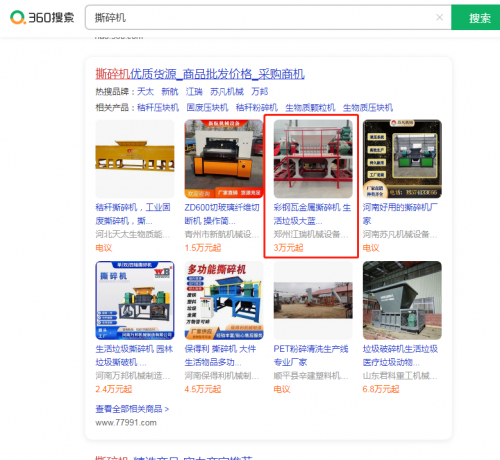
Task: Open the 多功能撕碎机 blue machine image
Action: pyautogui.click(x=224, y=300)
